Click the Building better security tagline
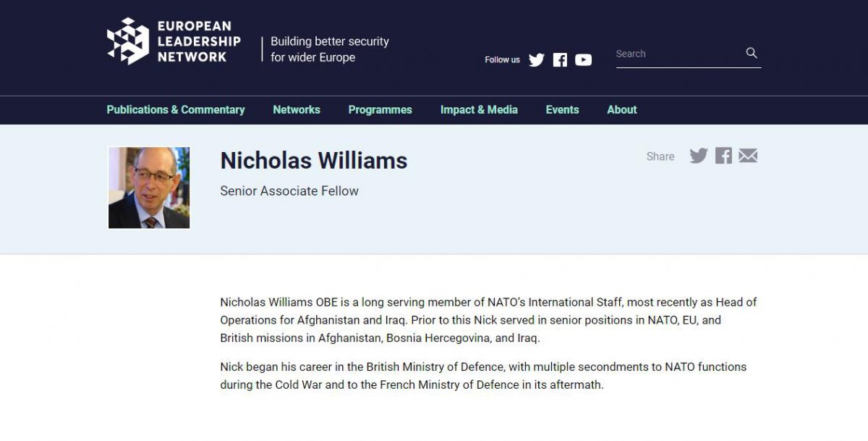The width and height of the screenshot is (868, 441). tap(330, 49)
